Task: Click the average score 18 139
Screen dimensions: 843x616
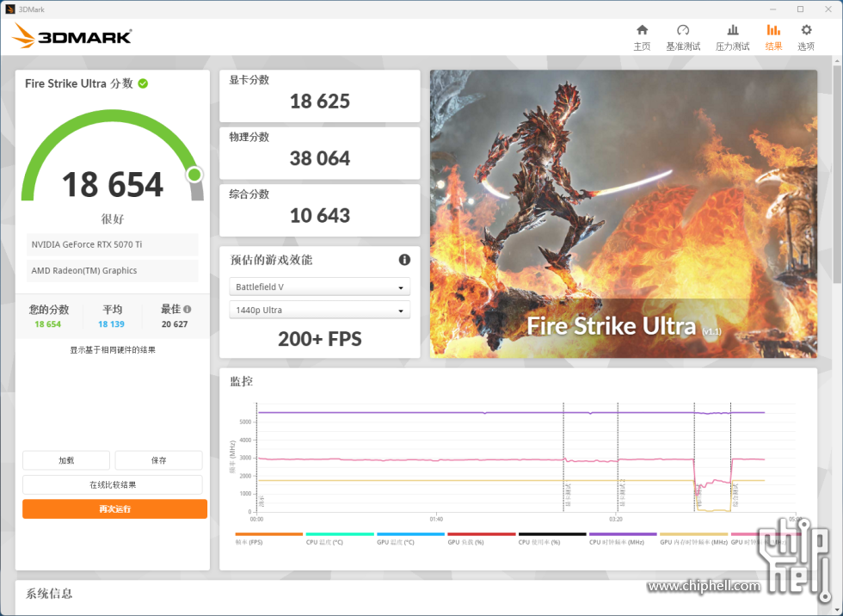Action: point(111,324)
